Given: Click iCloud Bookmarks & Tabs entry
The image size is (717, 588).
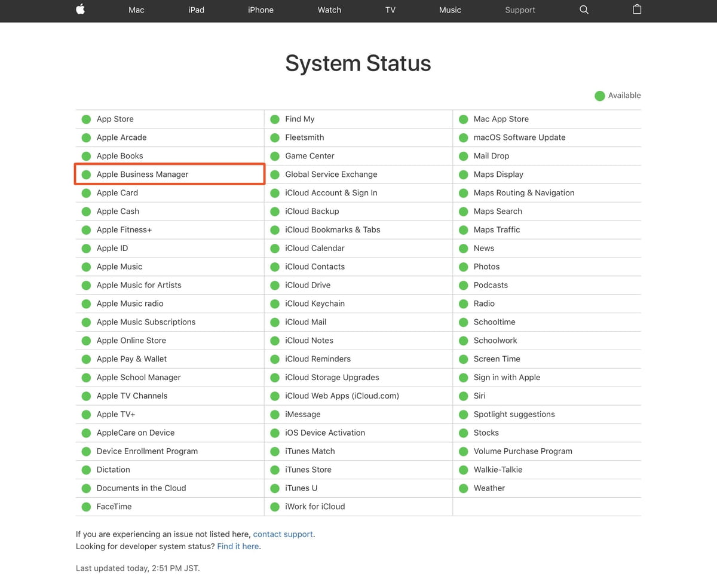Looking at the screenshot, I should 332,230.
